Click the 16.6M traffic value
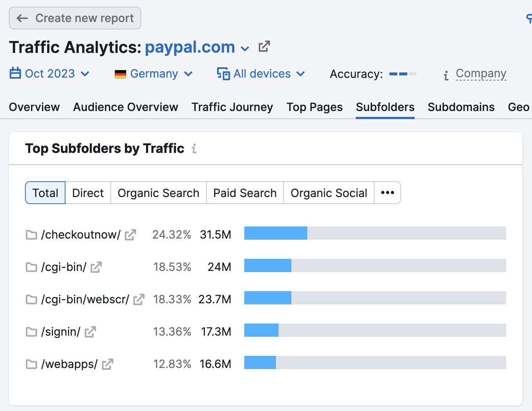532x411 pixels. point(216,364)
